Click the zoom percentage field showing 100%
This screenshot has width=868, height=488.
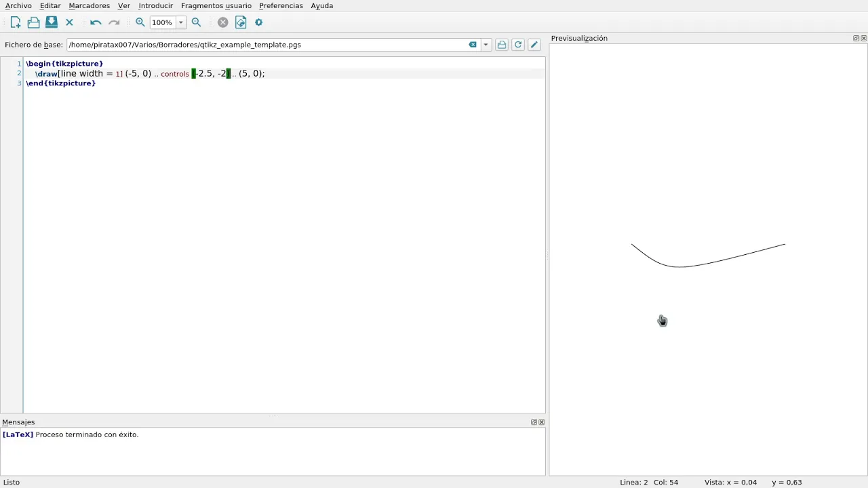pos(163,22)
